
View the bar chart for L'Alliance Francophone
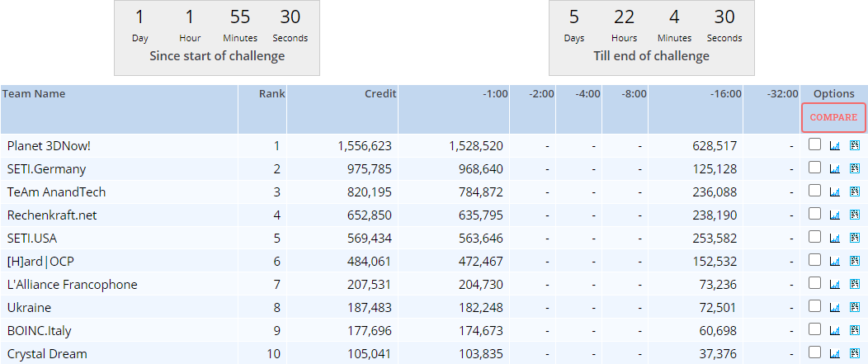pos(834,285)
